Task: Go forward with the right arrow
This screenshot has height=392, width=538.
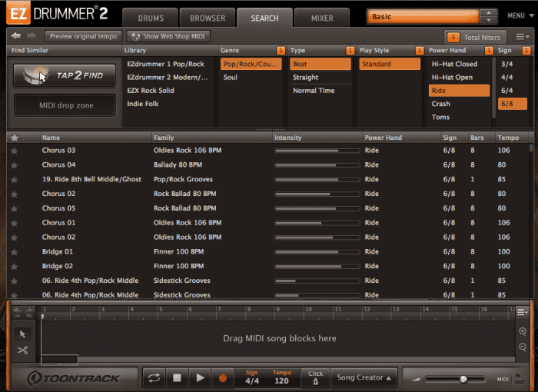Action: (32, 35)
